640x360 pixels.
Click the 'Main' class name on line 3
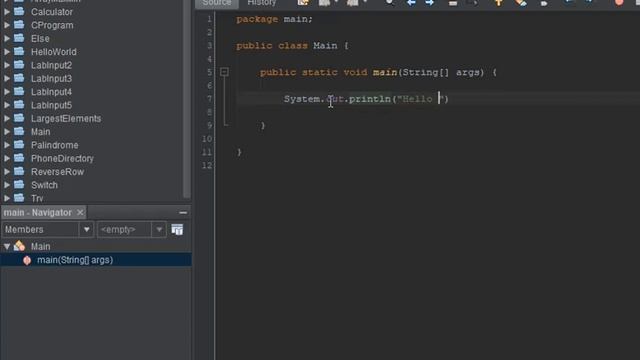click(x=325, y=46)
